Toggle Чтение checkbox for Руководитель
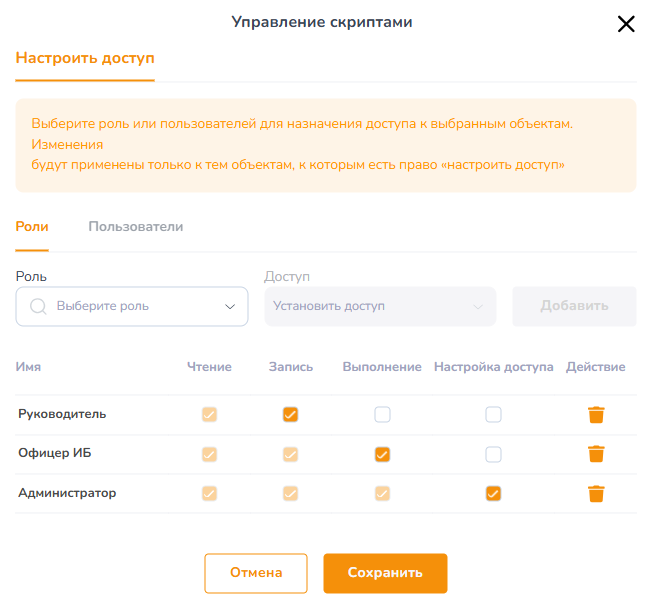 [209, 414]
